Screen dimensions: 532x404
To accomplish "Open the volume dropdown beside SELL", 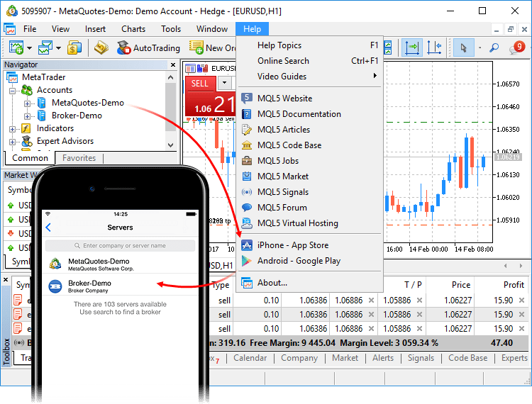I will [224, 82].
